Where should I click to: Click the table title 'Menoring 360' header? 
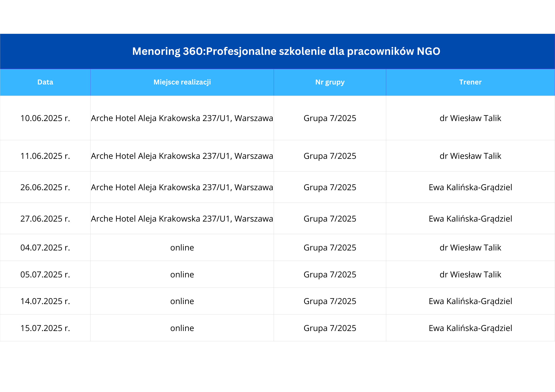coord(286,51)
